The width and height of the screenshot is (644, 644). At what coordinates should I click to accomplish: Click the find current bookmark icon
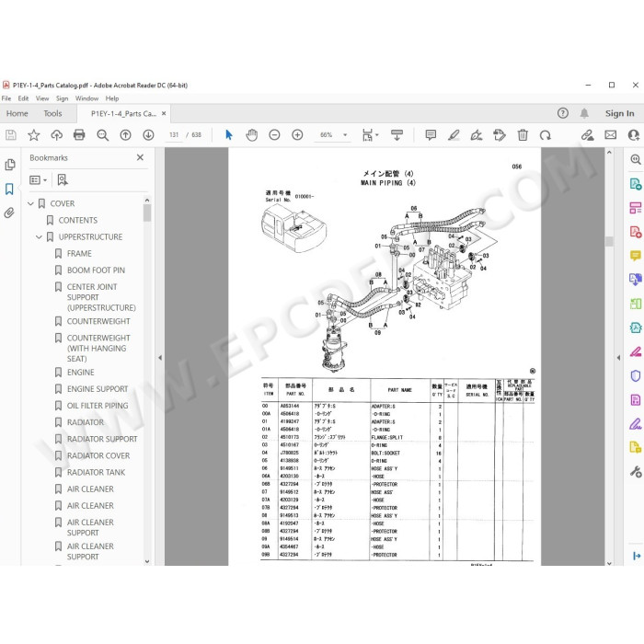(63, 180)
